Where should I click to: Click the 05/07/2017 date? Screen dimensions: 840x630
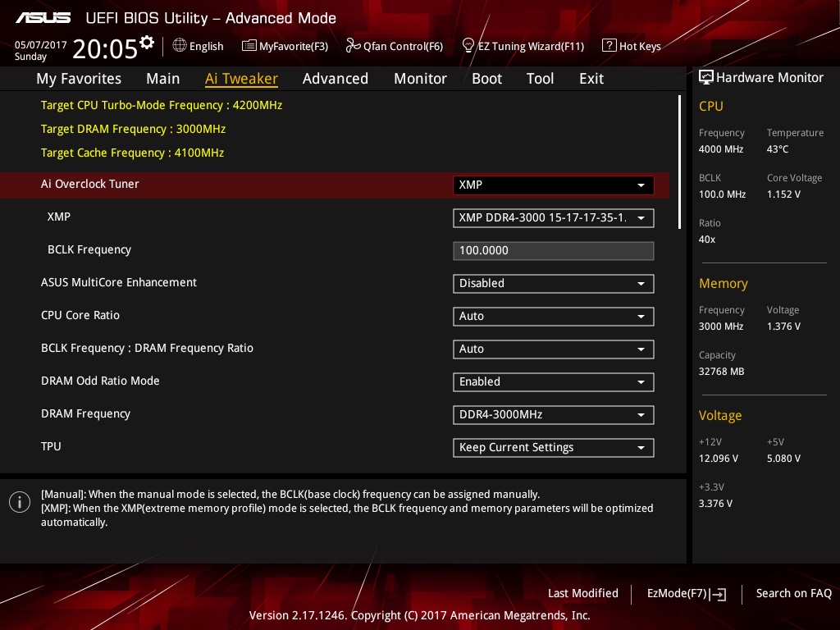click(41, 45)
